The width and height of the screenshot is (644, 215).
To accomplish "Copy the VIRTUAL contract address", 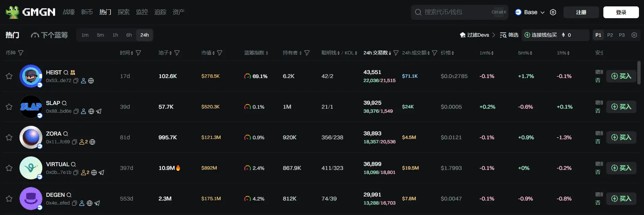I will tap(76, 173).
